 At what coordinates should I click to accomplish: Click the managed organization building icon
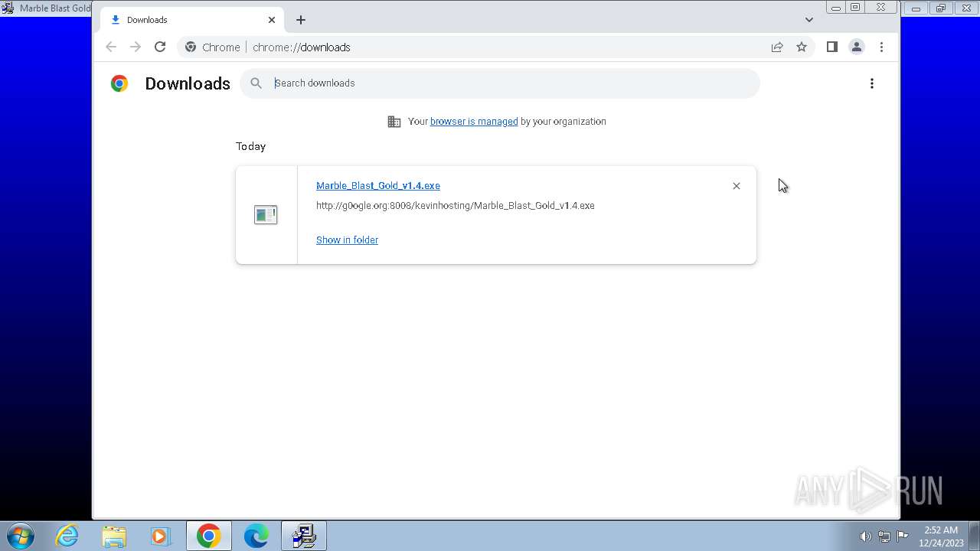click(x=394, y=122)
